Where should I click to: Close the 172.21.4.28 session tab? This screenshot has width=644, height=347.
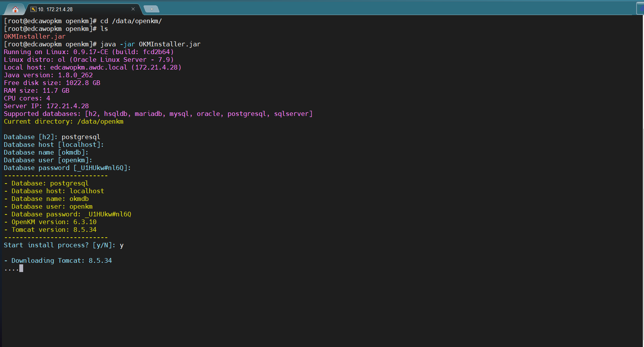133,9
